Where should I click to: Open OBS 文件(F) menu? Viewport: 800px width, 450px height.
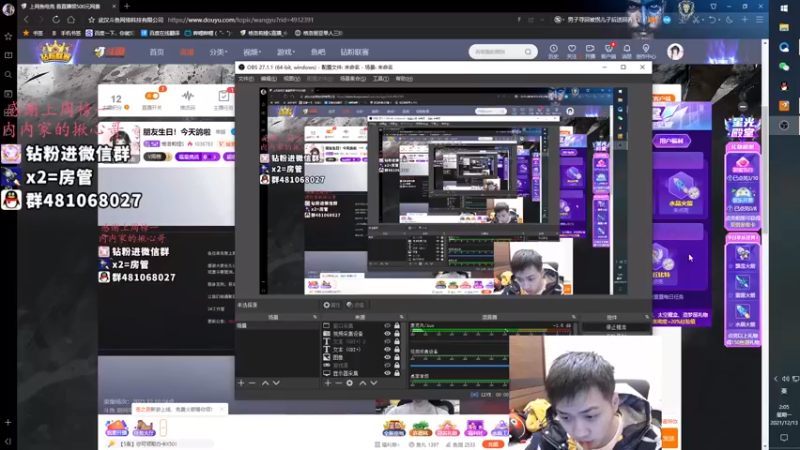click(246, 79)
